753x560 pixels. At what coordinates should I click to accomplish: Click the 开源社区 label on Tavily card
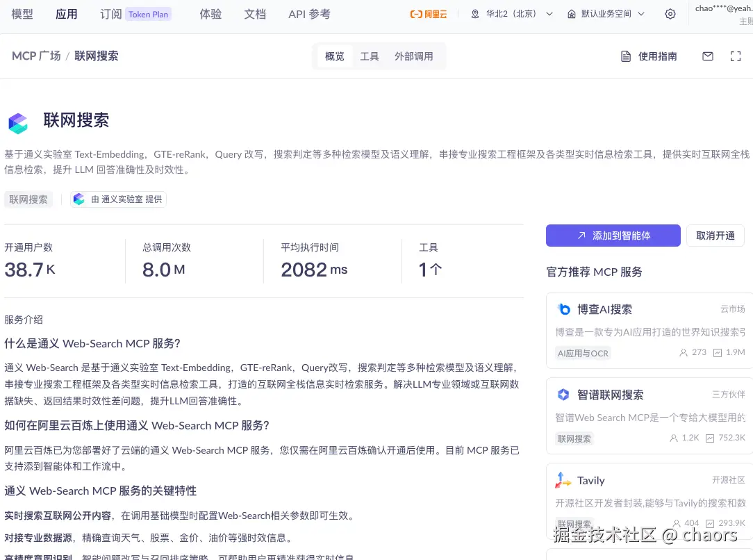(x=729, y=480)
